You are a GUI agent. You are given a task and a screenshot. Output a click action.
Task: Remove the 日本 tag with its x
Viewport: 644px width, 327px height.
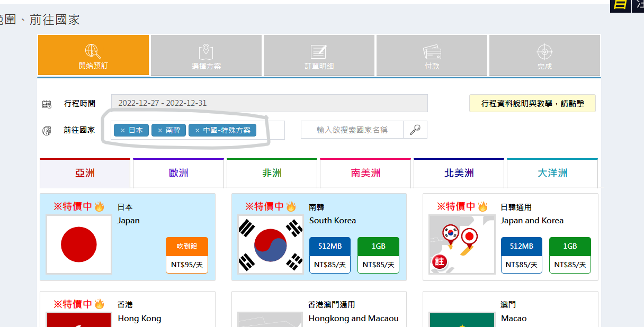[x=123, y=130]
